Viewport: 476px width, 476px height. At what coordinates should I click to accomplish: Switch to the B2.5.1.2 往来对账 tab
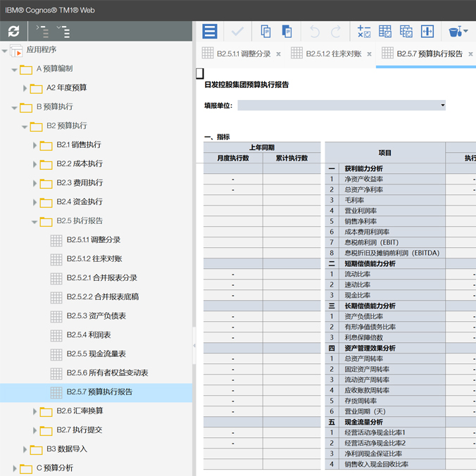pos(334,54)
